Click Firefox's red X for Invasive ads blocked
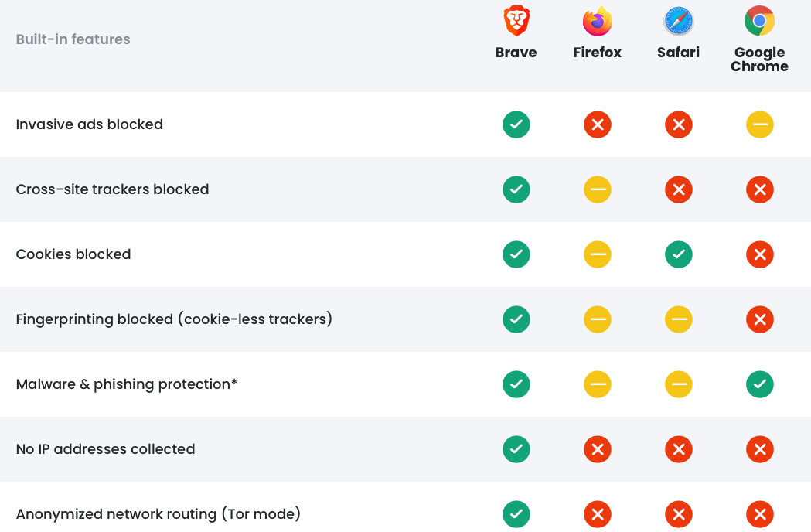Image resolution: width=811 pixels, height=532 pixels. click(x=598, y=124)
